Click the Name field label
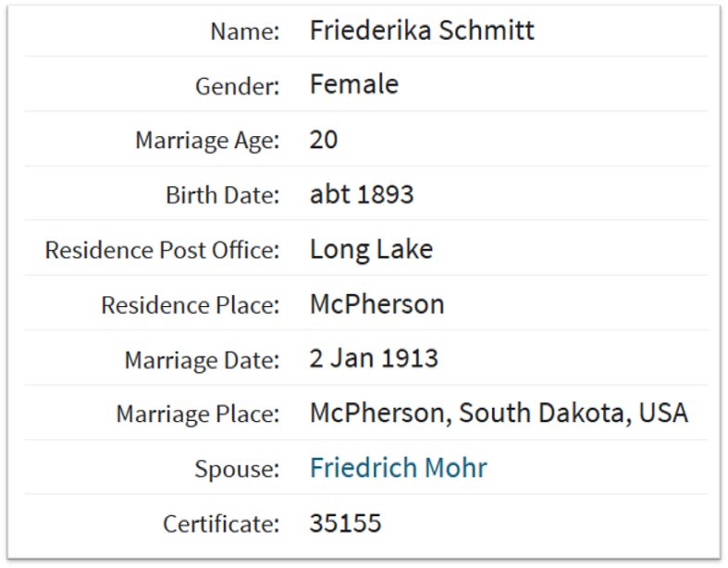 tap(245, 31)
